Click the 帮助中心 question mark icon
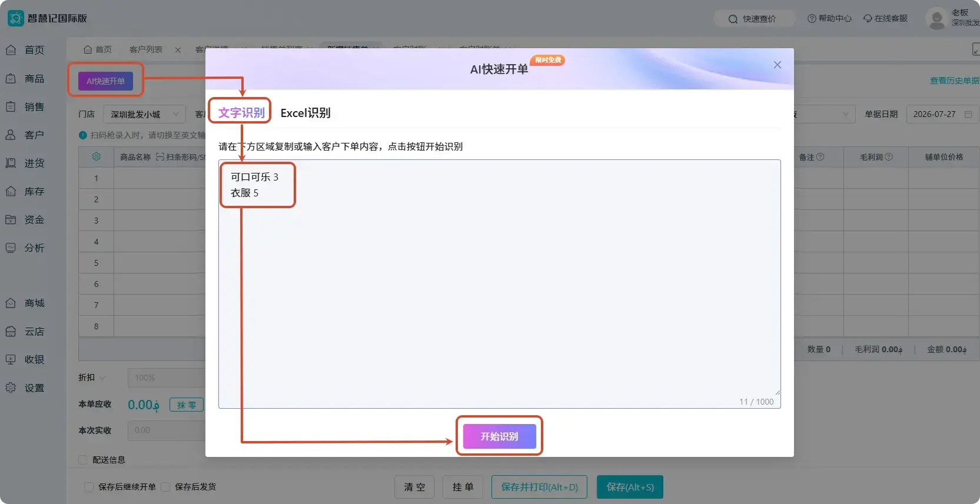The width and height of the screenshot is (980, 504). tap(812, 18)
